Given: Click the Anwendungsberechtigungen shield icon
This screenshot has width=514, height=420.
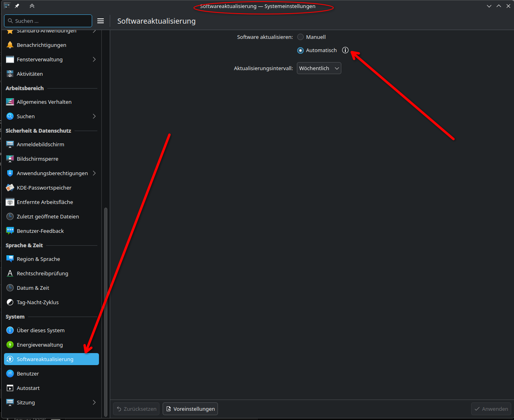Looking at the screenshot, I should click(10, 173).
